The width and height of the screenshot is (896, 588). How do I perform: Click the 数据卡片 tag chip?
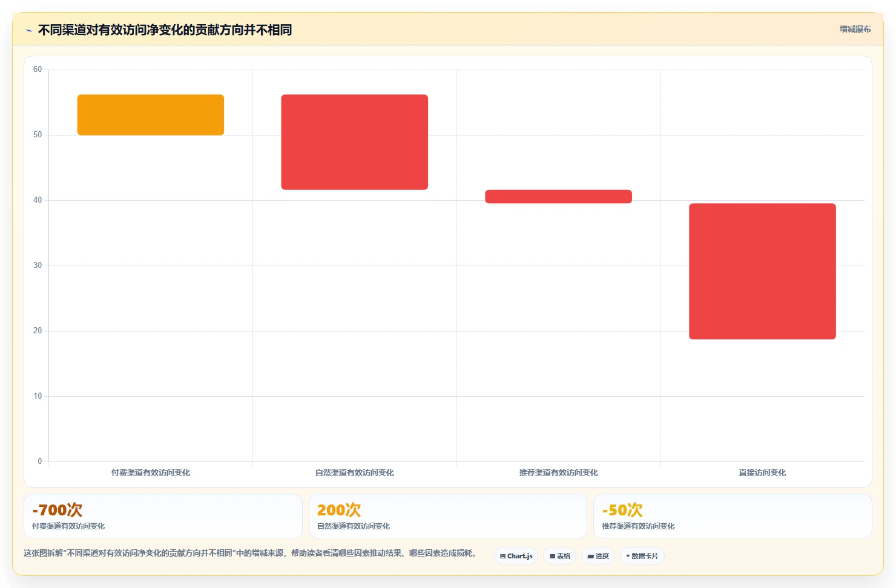(x=642, y=556)
